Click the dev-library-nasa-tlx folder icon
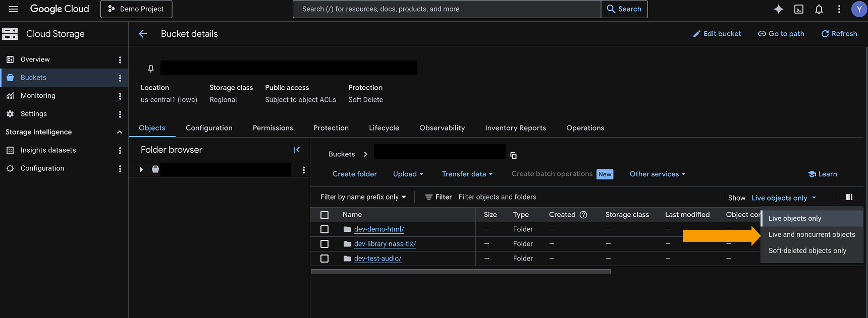Image resolution: width=868 pixels, height=318 pixels. 347,244
